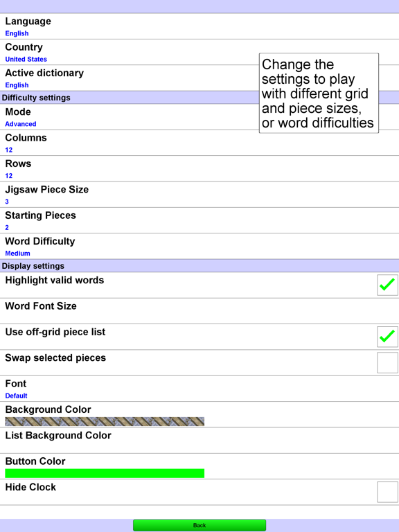Open the Language setting
The height and width of the screenshot is (532, 399).
click(x=199, y=26)
